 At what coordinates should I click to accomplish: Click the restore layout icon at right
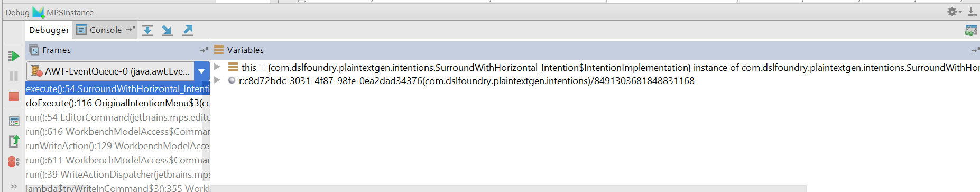(971, 30)
